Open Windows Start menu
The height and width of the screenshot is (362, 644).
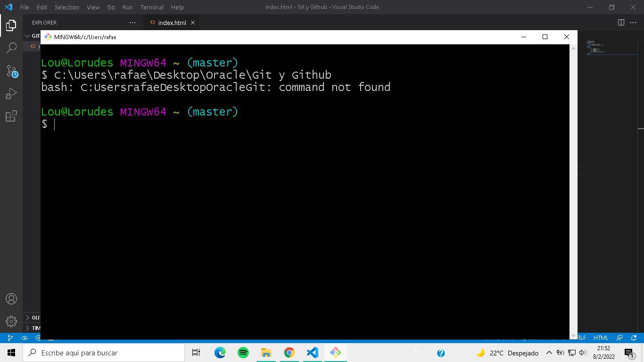(11, 353)
